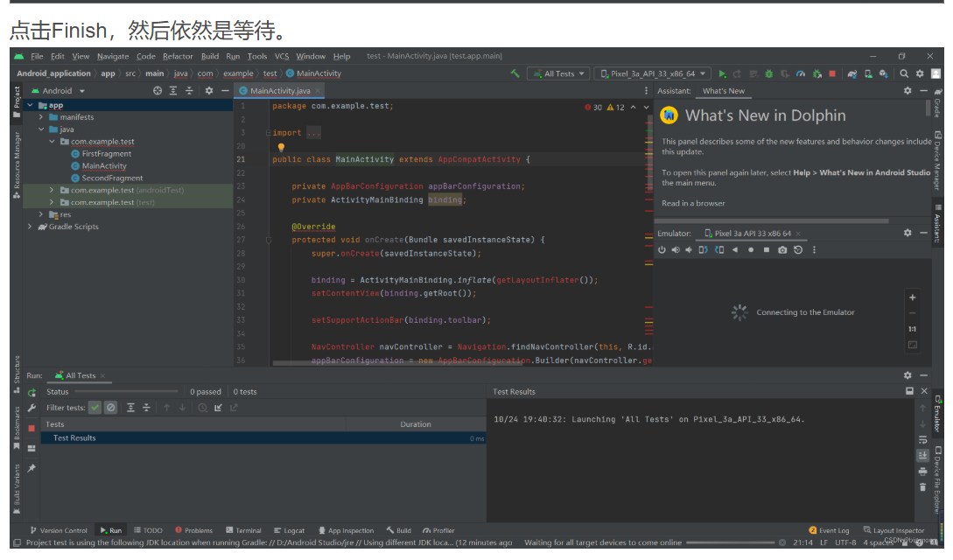Screen dimensions: 953x560
Task: Expand com.example.test (androidTest) package
Action: coord(52,190)
